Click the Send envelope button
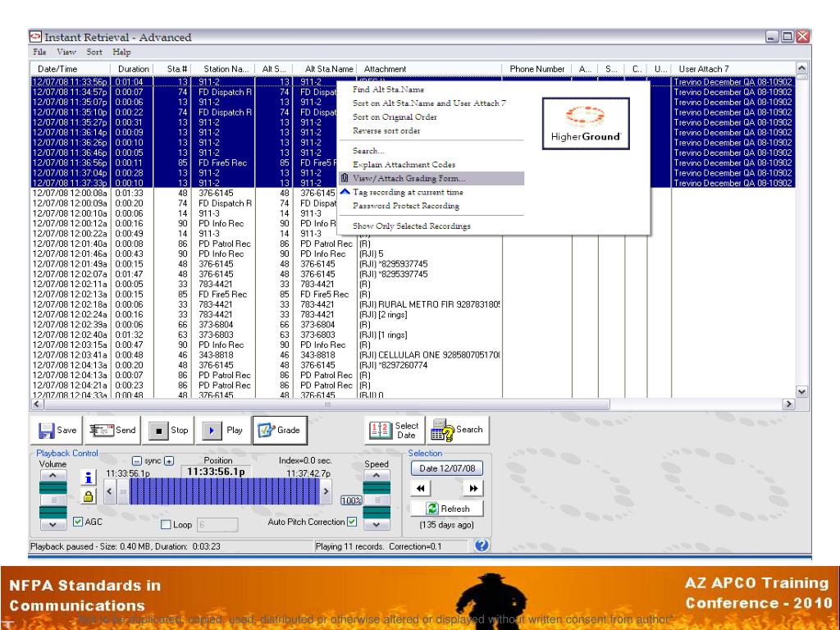This screenshot has width=840, height=630. [112, 430]
